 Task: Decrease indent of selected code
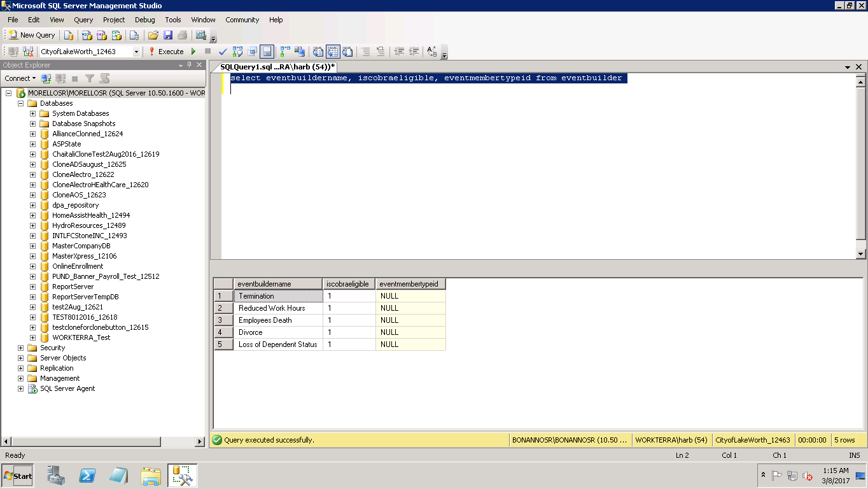399,52
